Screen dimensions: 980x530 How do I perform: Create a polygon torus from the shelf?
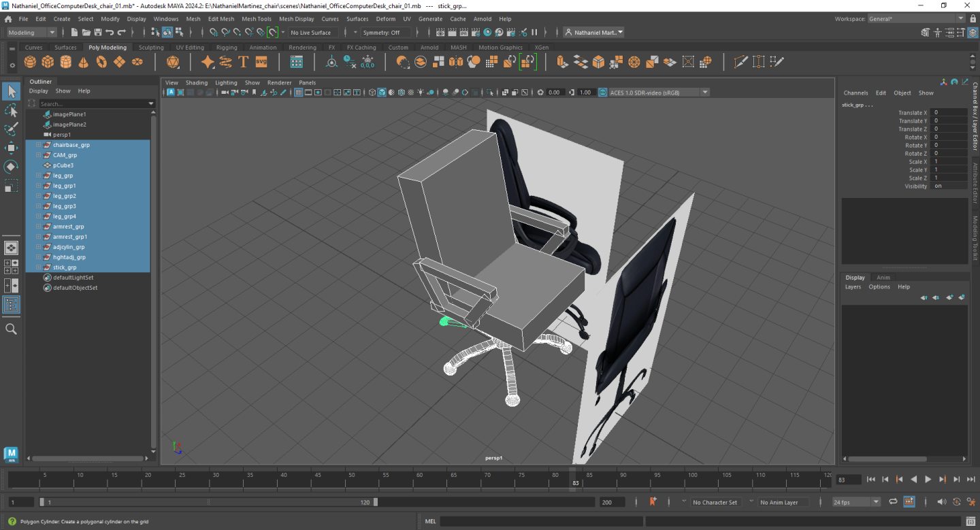[x=101, y=62]
